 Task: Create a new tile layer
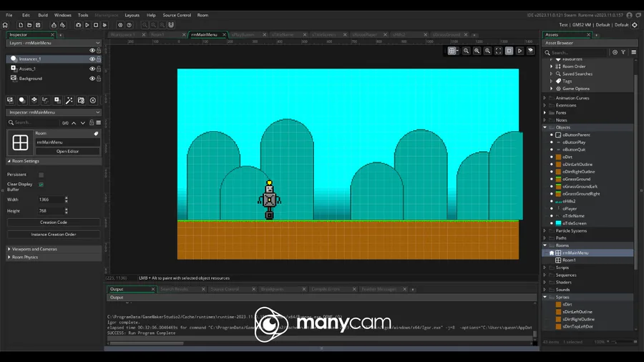coord(34,100)
